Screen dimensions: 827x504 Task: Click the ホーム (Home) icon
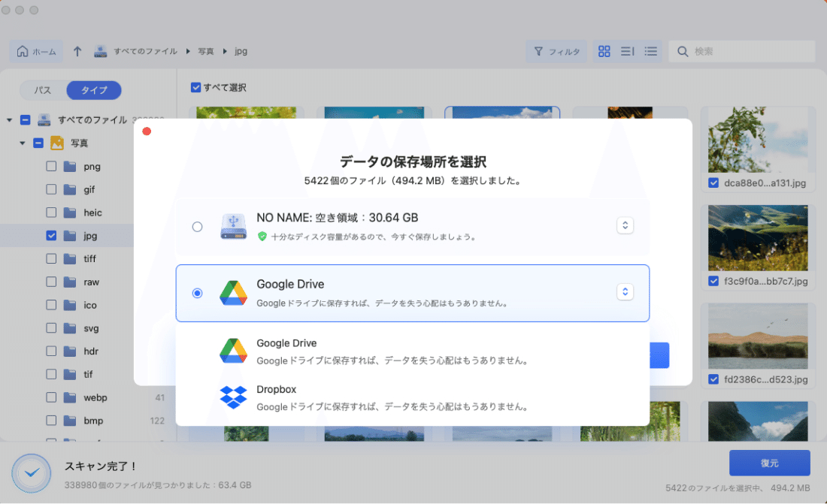pos(23,51)
